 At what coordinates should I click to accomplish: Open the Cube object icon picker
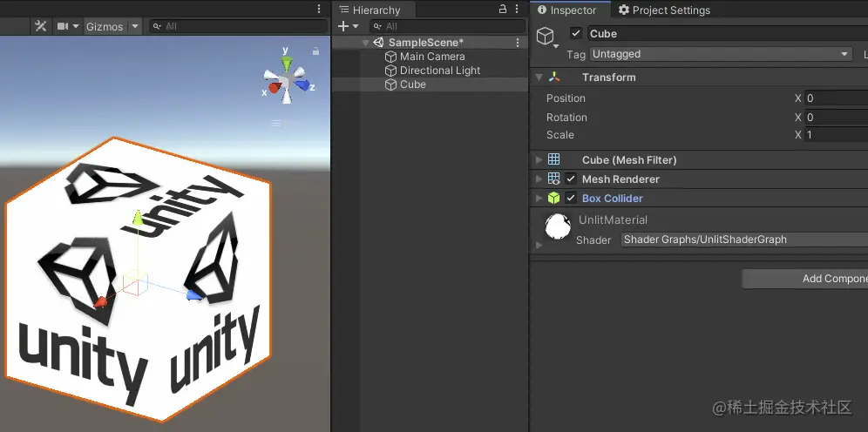point(547,37)
